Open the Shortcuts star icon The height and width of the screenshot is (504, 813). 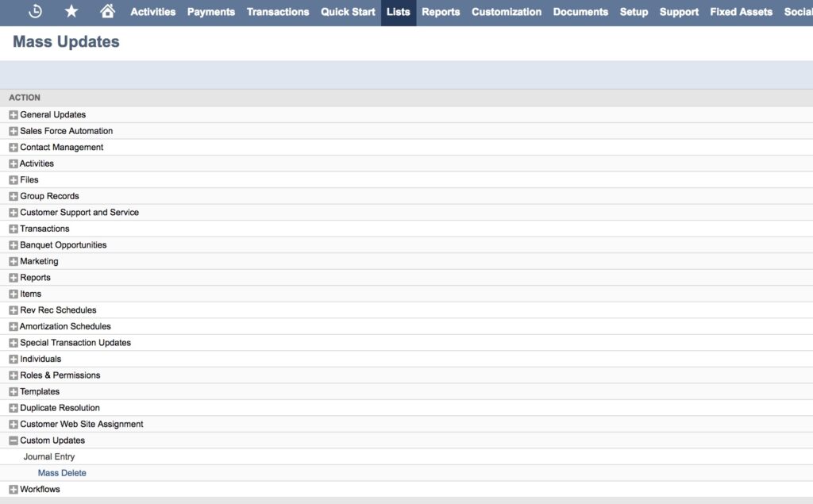tap(71, 11)
